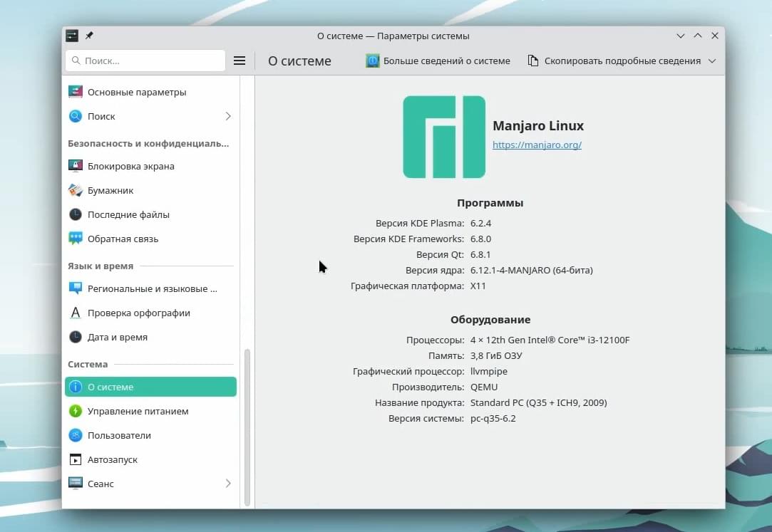Click the info icon beside Больше сведений
Screen dimensions: 772x532
(373, 61)
